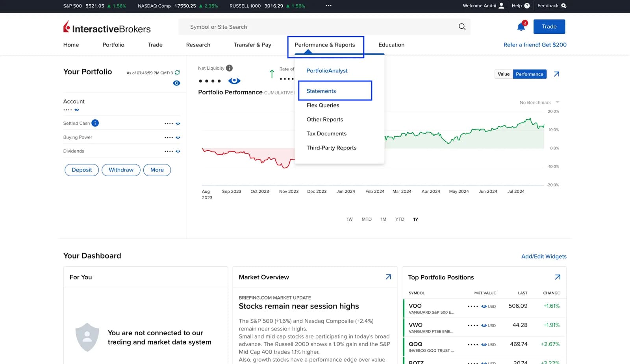Screen dimensions: 630x364
Task: Click the Withdraw button
Action: tap(121, 170)
